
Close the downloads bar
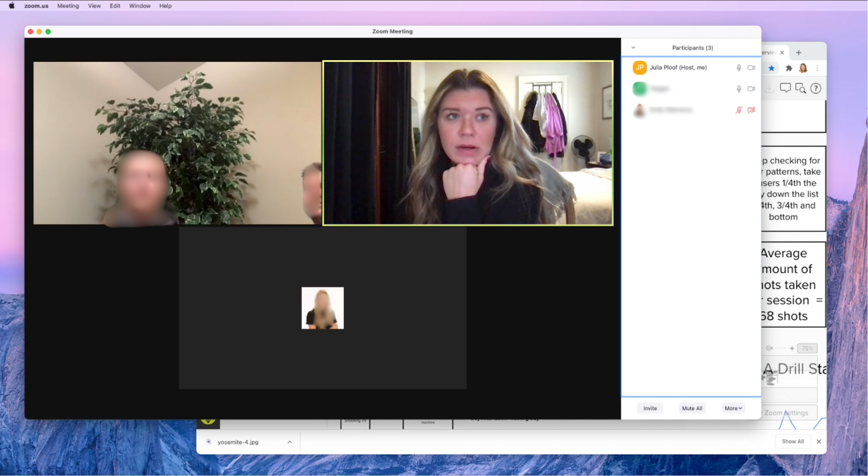tap(819, 441)
